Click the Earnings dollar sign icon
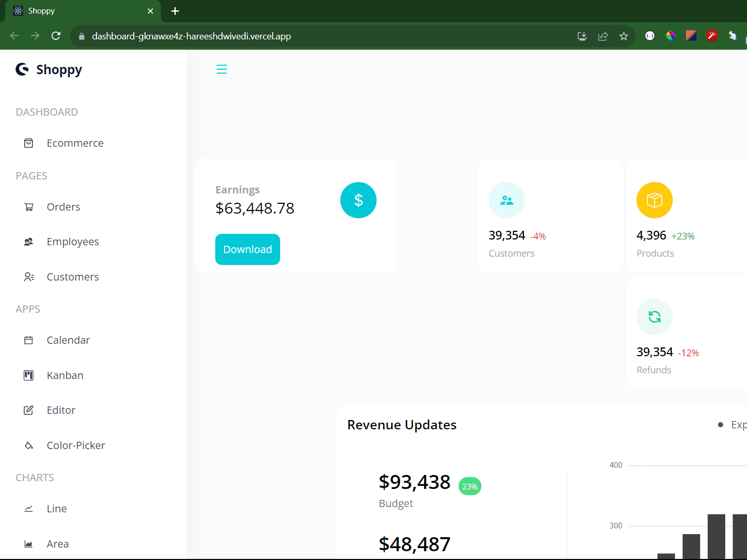The image size is (747, 560). (x=358, y=200)
